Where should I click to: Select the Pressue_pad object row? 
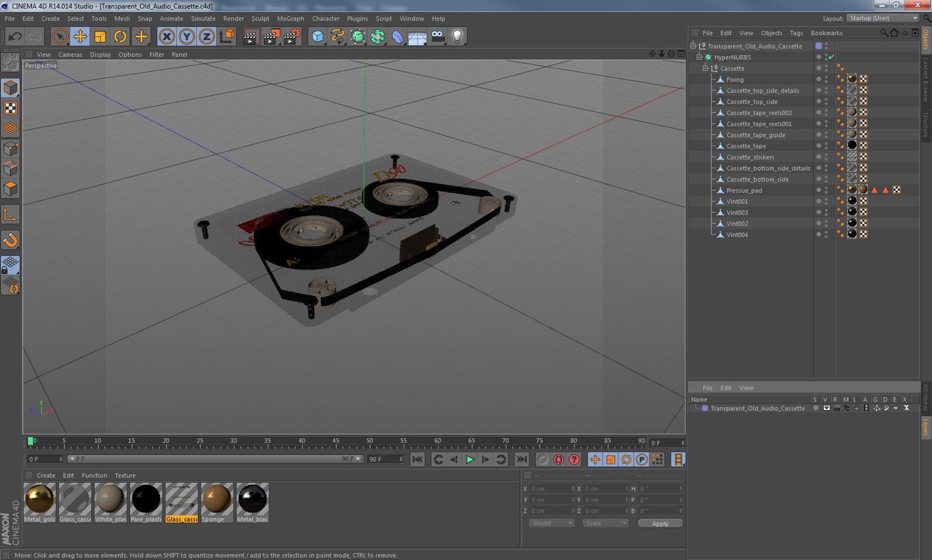744,190
